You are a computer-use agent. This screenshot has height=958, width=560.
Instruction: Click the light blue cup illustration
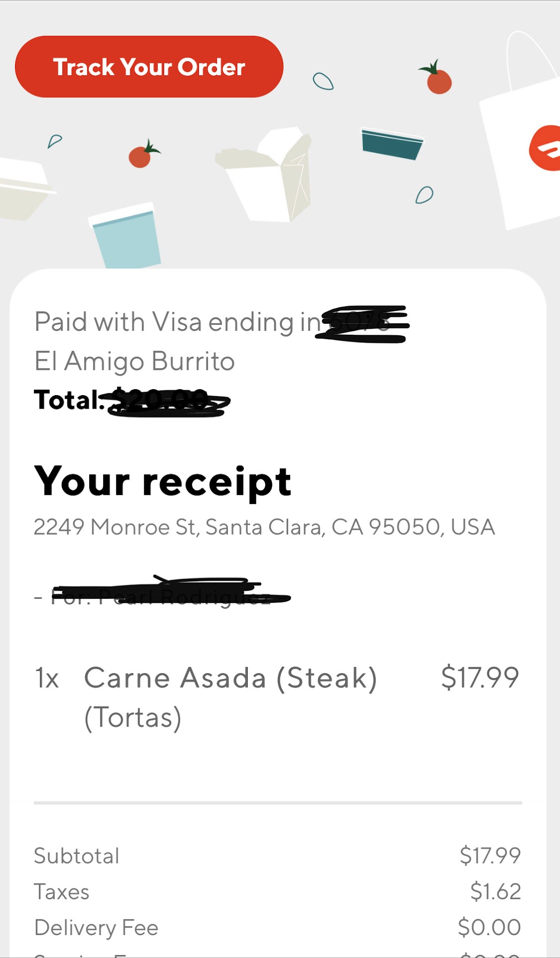pos(126,236)
